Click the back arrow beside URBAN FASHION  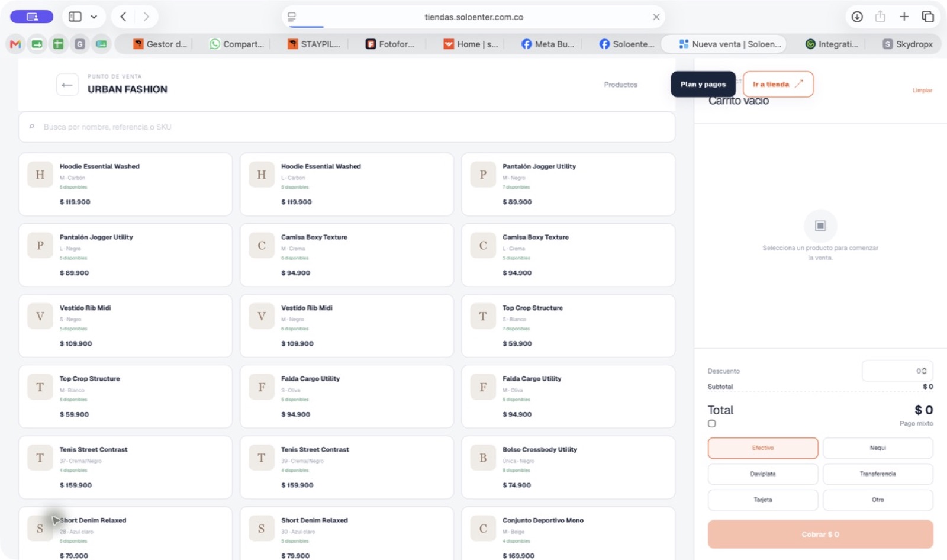(x=67, y=85)
